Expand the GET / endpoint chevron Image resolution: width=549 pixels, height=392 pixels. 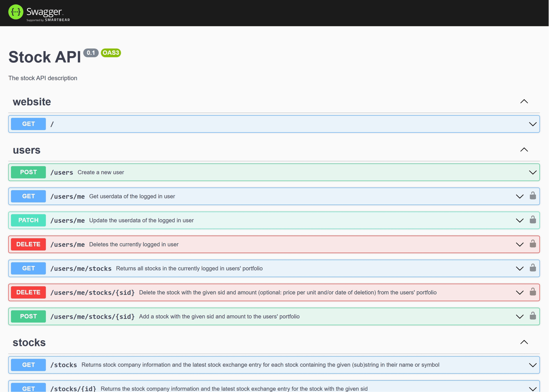click(533, 124)
